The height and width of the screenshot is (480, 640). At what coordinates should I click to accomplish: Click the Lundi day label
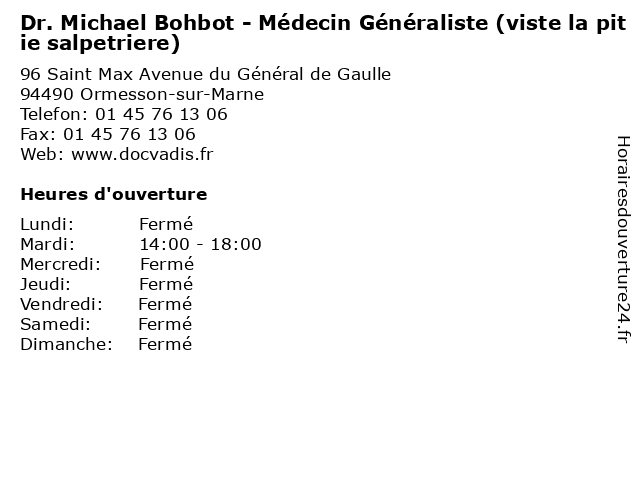pyautogui.click(x=47, y=224)
